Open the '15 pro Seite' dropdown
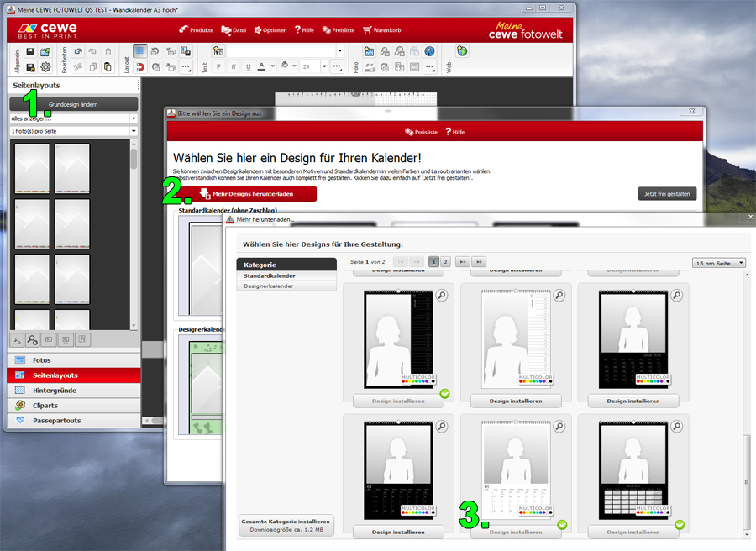 pos(719,263)
